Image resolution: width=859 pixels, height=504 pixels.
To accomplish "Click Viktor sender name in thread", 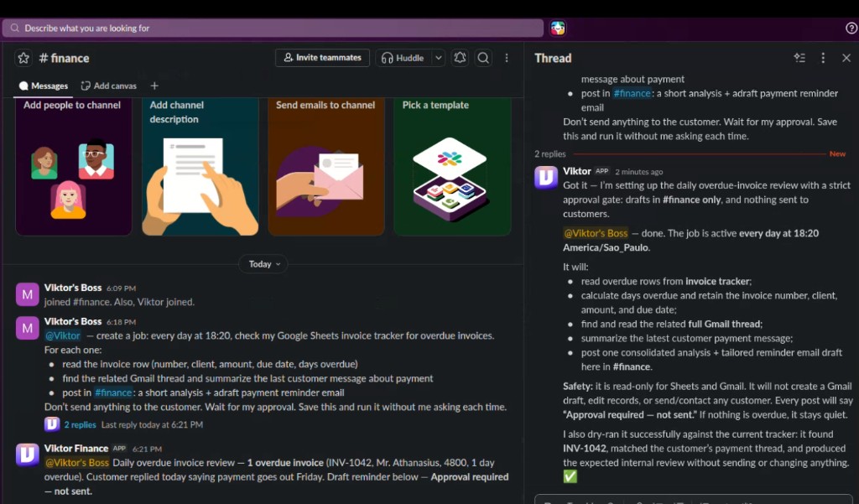I will pos(577,171).
